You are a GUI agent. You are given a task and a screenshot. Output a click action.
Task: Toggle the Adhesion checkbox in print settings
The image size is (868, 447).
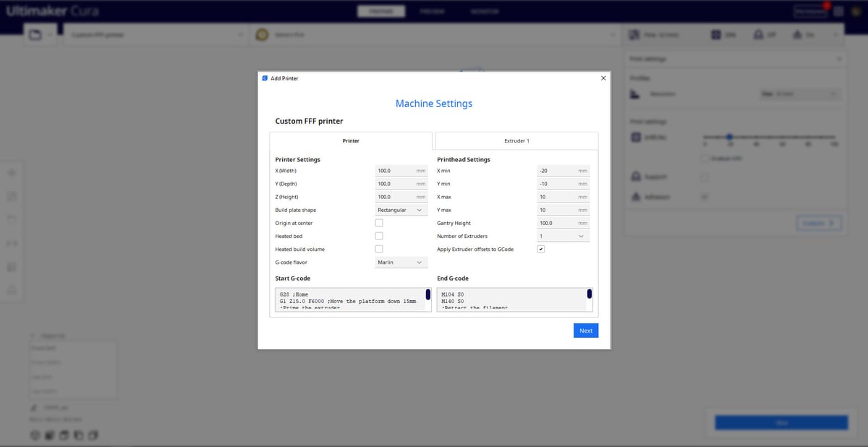705,196
